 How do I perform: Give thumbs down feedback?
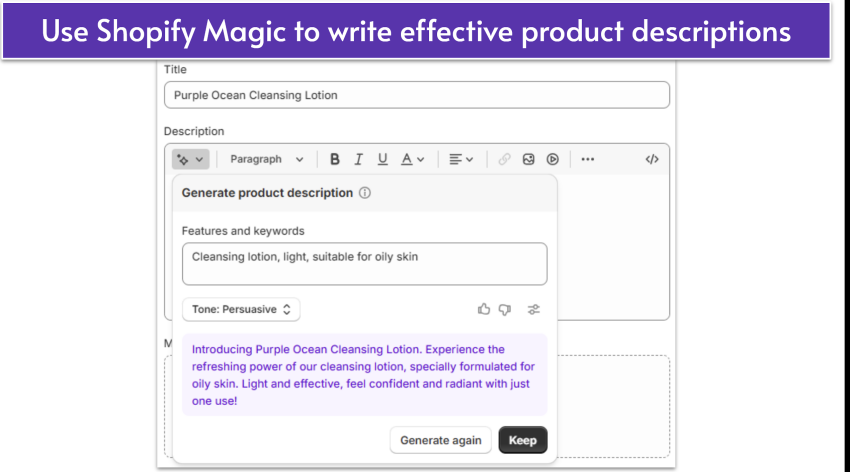click(505, 309)
